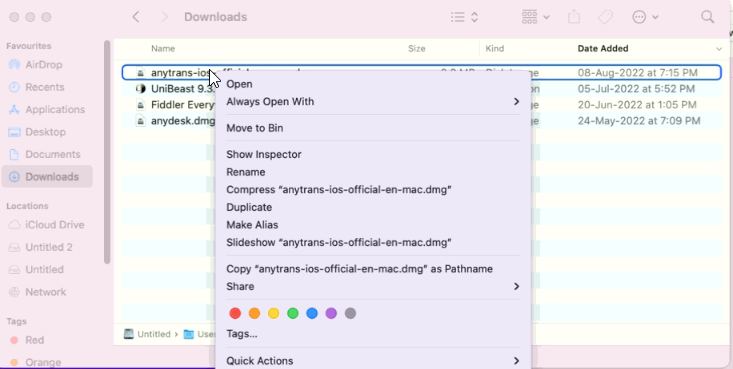The width and height of the screenshot is (733, 369).
Task: Apply the gray tag color dot
Action: (x=350, y=313)
